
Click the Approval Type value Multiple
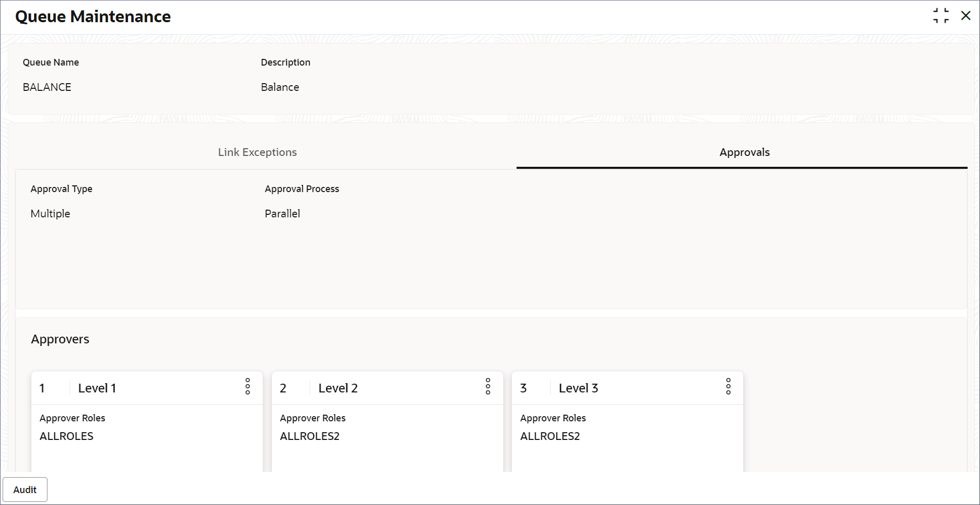(50, 213)
